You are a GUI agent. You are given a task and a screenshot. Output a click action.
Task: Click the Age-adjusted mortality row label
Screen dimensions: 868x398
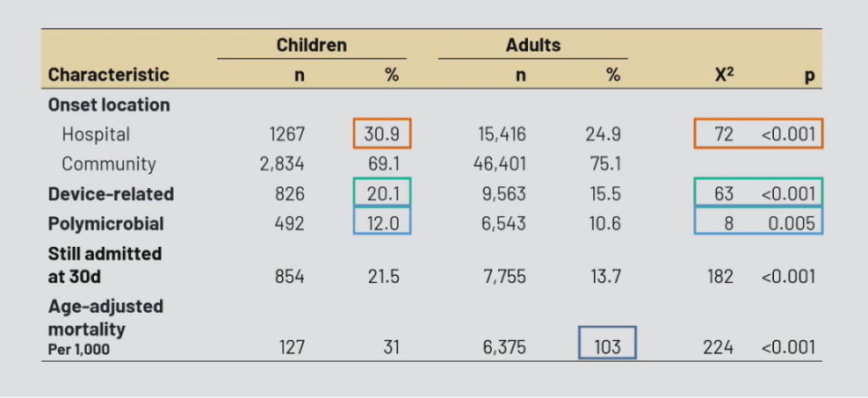coord(105,317)
